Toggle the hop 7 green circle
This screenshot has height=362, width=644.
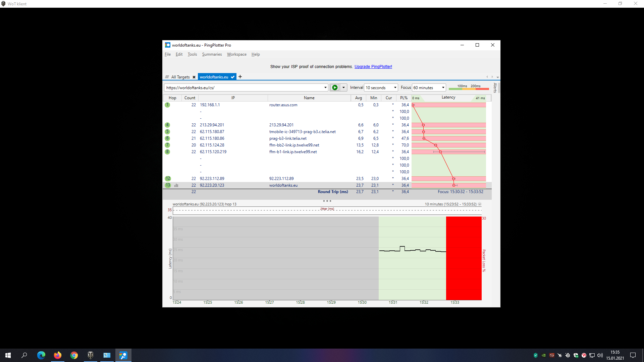(167, 145)
